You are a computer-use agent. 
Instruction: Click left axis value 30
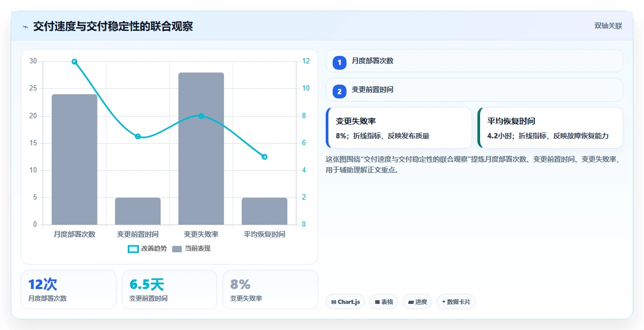click(33, 61)
